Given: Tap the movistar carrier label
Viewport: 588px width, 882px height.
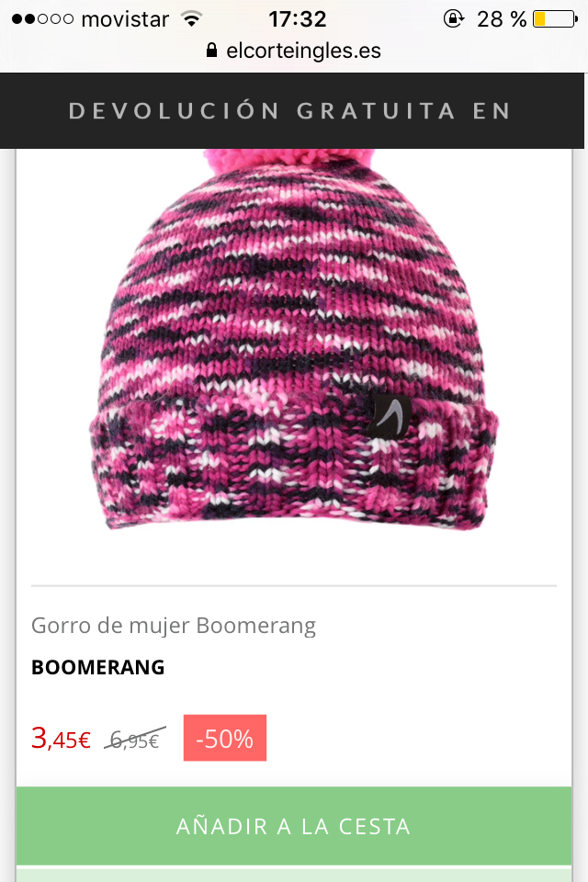Looking at the screenshot, I should tap(125, 19).
